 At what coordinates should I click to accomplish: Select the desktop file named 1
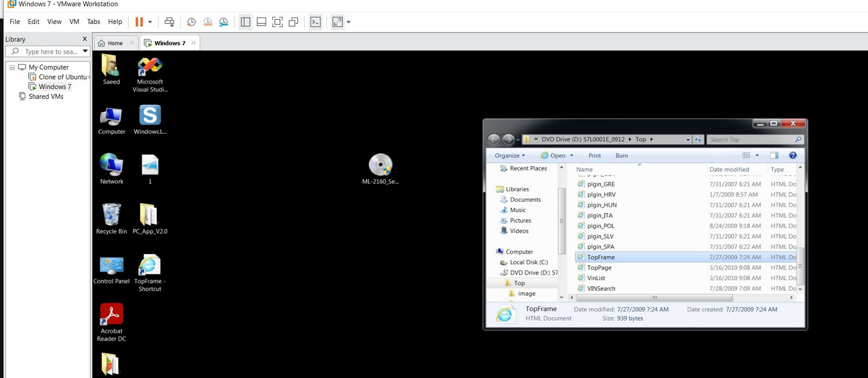click(x=150, y=169)
